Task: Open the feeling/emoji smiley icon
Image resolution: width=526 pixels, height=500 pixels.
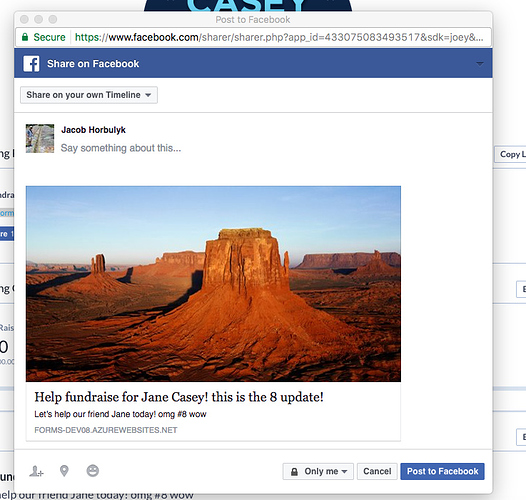Action: 93,470
